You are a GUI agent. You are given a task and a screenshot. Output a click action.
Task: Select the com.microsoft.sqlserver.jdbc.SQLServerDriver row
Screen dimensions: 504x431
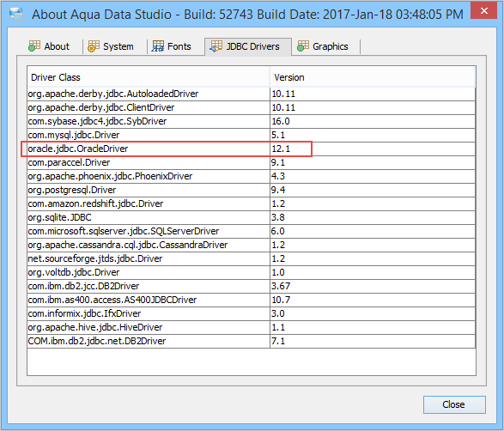click(251, 231)
